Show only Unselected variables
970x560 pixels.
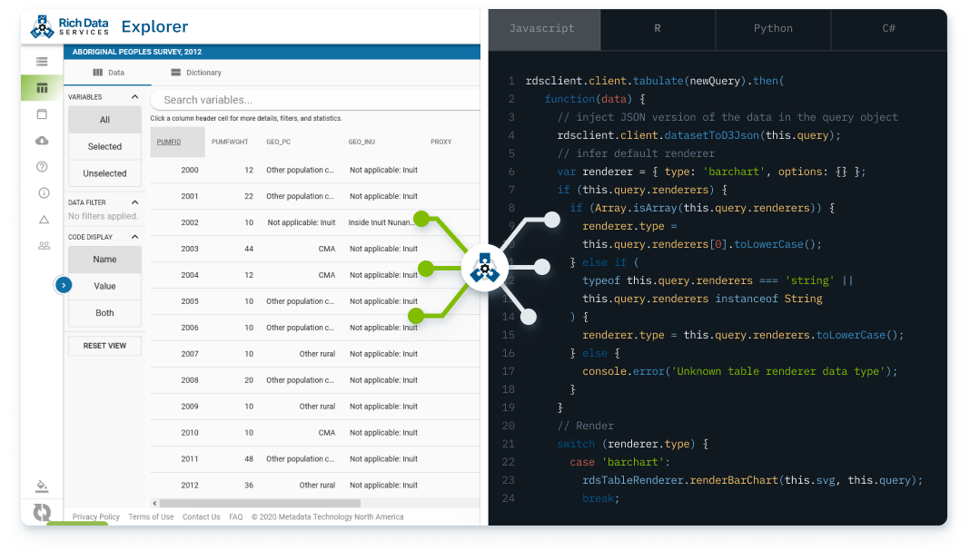click(x=104, y=173)
